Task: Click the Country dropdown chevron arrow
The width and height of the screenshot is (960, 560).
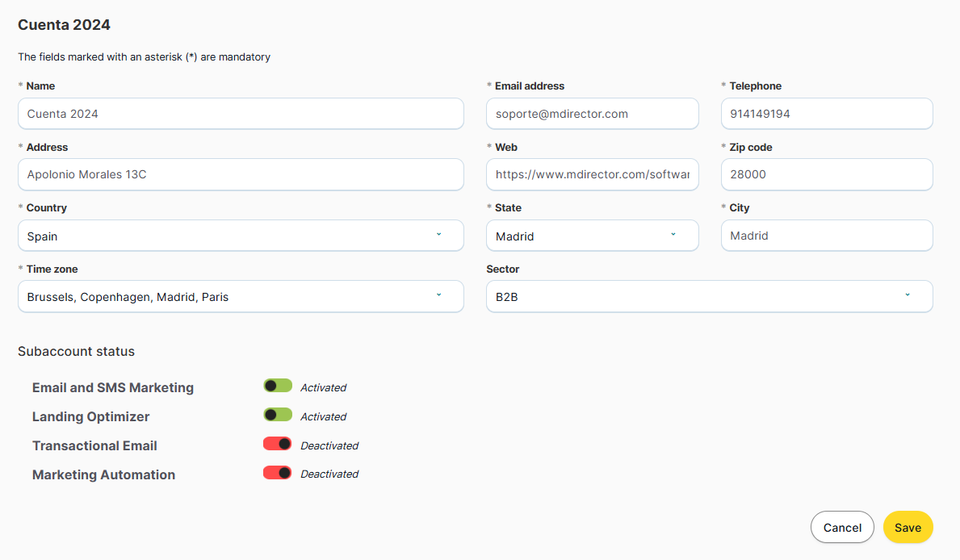Action: click(x=438, y=235)
